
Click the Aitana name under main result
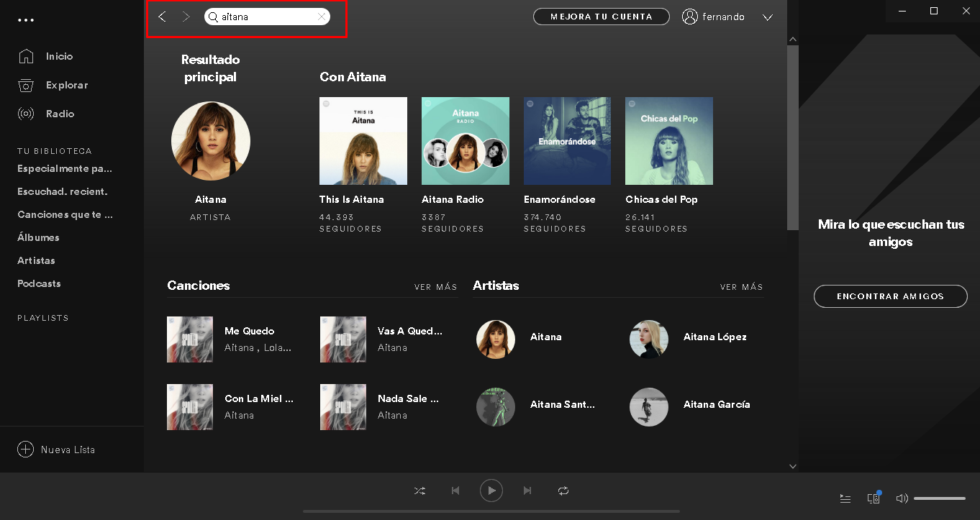[x=211, y=199]
